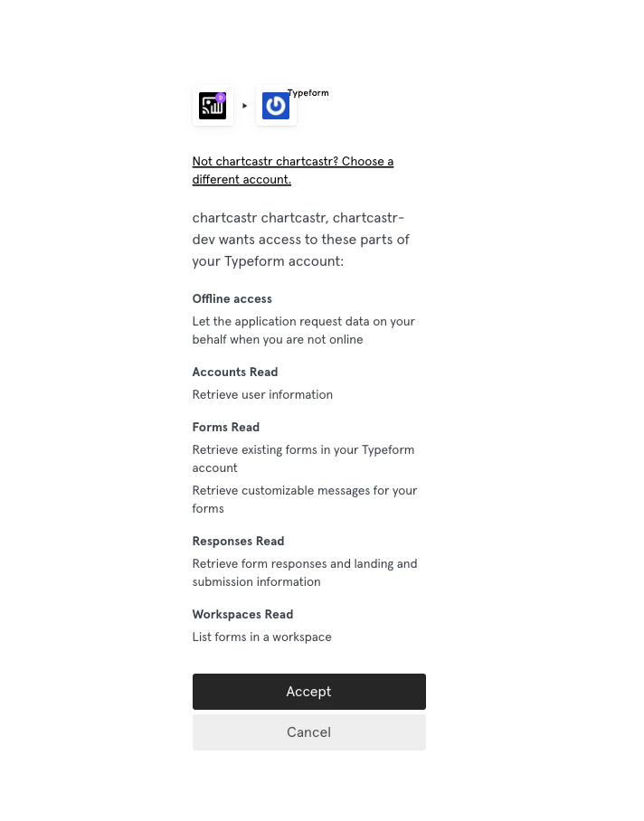The height and width of the screenshot is (821, 644).
Task: Click the Responses Read heading
Action: tap(238, 541)
